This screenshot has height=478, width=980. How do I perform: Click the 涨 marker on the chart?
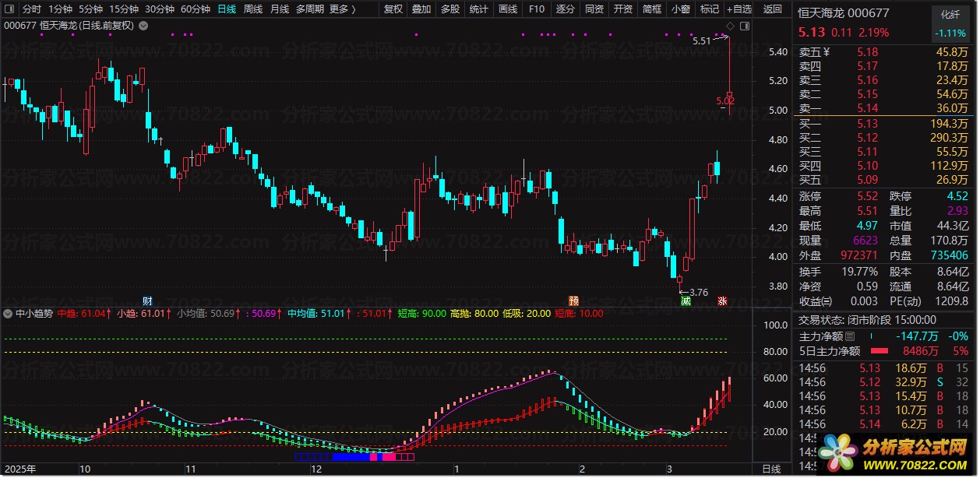point(722,301)
